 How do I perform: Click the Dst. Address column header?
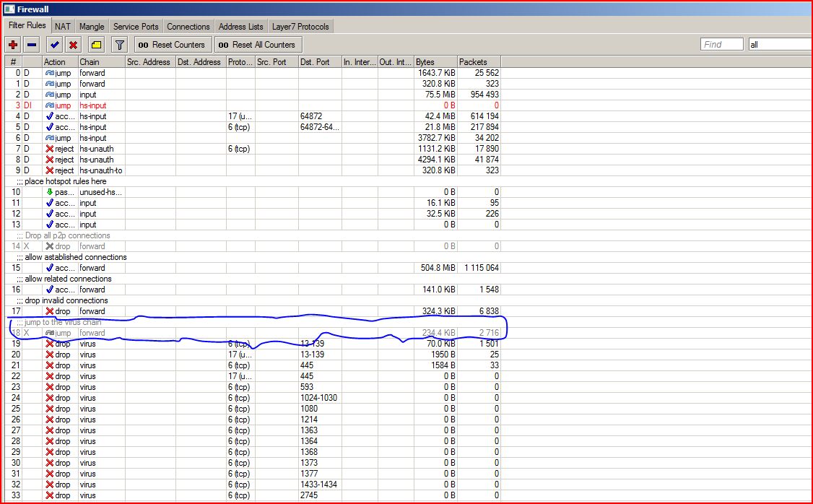[201, 61]
